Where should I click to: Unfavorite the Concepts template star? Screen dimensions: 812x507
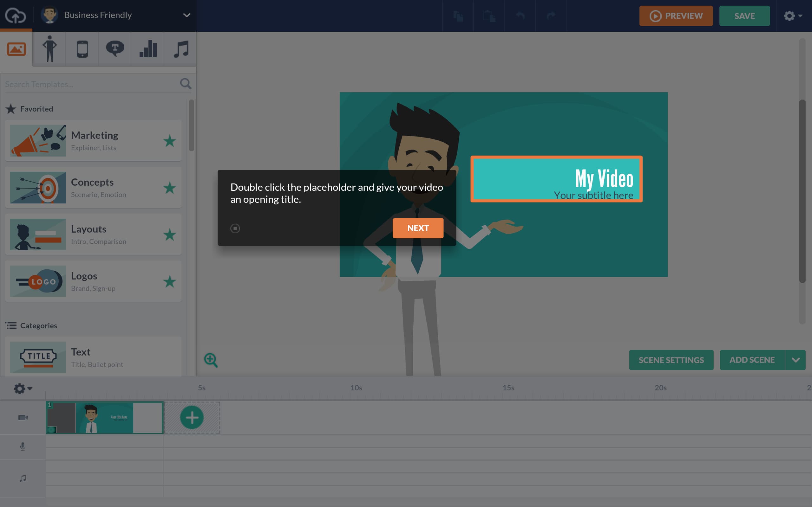[x=170, y=188]
